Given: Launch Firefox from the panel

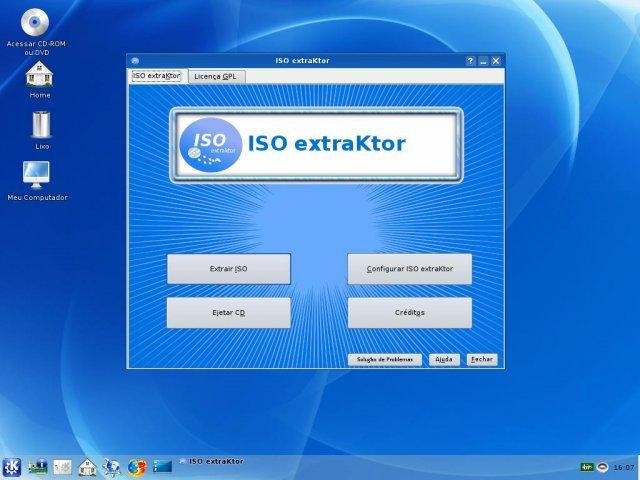Looking at the screenshot, I should [x=137, y=467].
